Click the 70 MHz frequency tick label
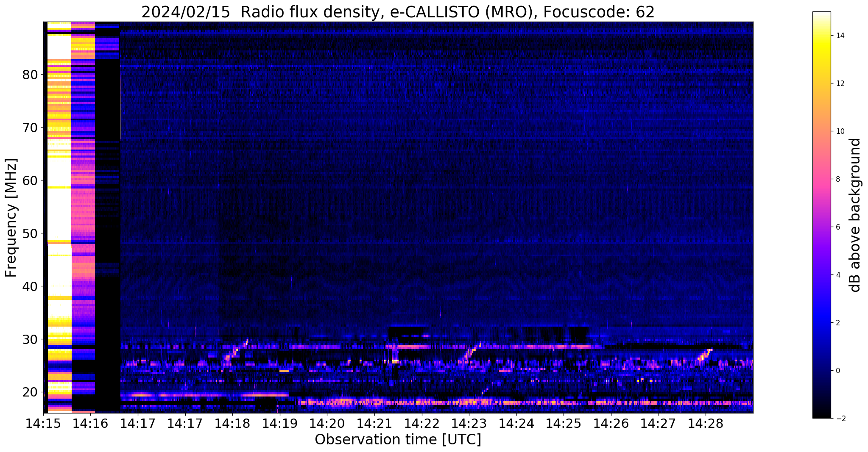The height and width of the screenshot is (452, 868). [30, 128]
